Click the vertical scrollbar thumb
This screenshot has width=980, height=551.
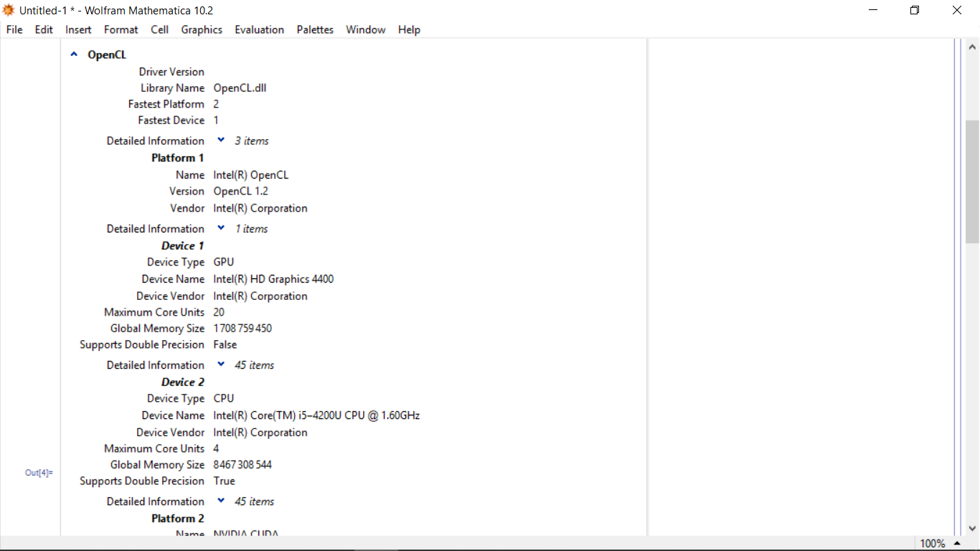pos(972,182)
